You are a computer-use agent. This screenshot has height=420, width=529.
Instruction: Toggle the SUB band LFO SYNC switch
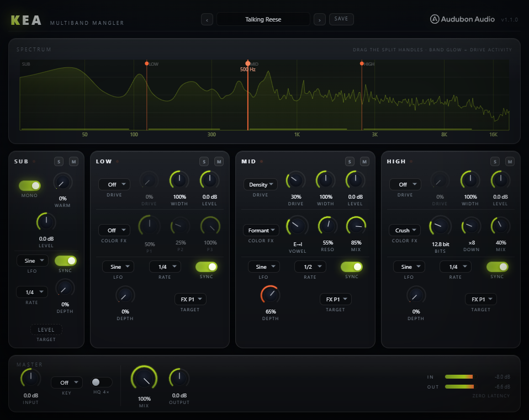pos(66,260)
